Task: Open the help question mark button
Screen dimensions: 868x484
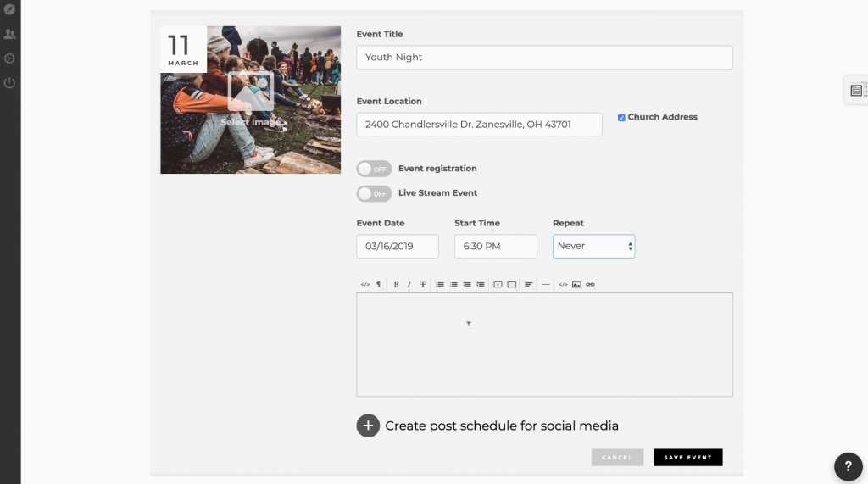Action: coord(848,466)
